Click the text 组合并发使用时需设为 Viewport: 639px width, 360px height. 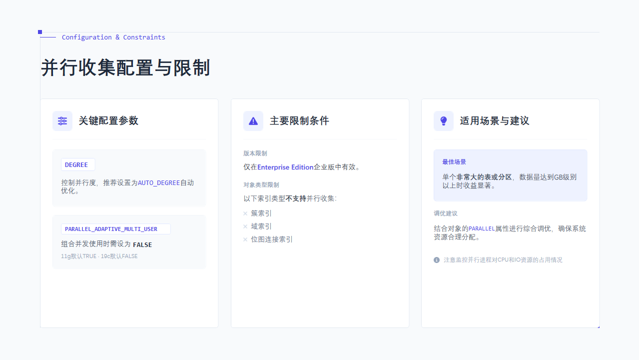[x=96, y=244]
